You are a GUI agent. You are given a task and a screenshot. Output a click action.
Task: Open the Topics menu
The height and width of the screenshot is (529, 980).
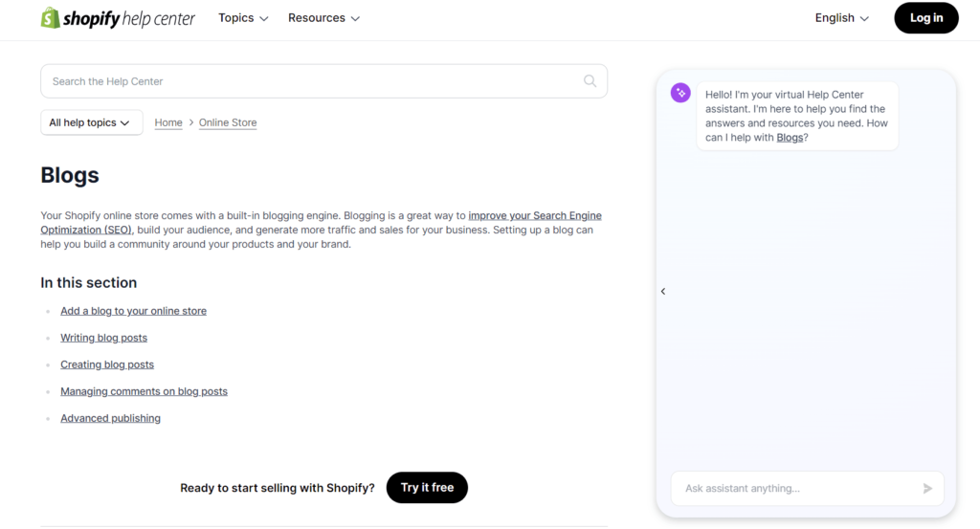243,18
